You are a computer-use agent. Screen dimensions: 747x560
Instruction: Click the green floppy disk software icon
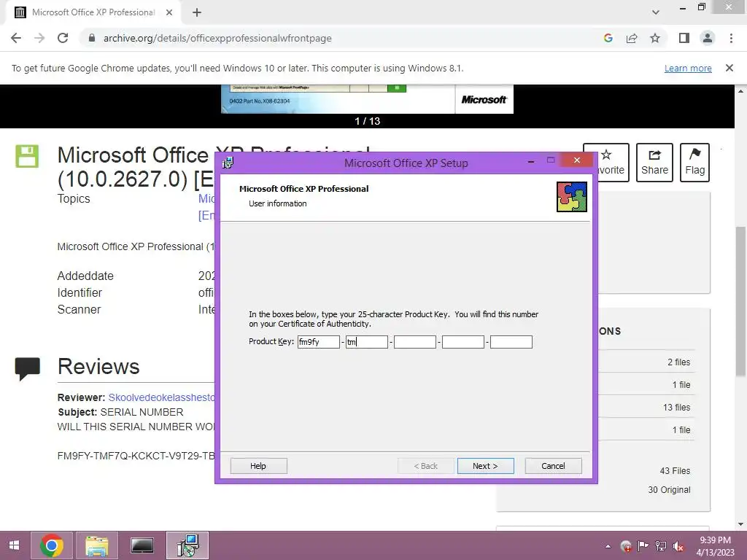27,156
